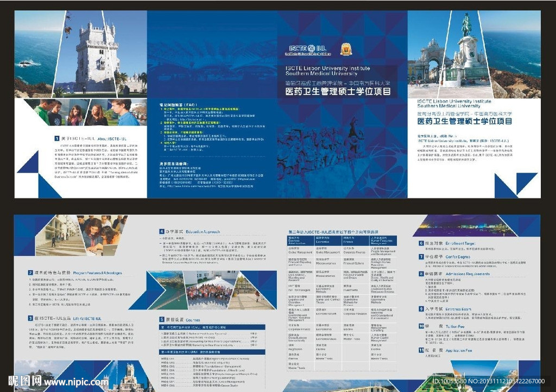The width and height of the screenshot is (556, 392).
Task: Click the students studying with laptop photo
Action: [101, 235]
